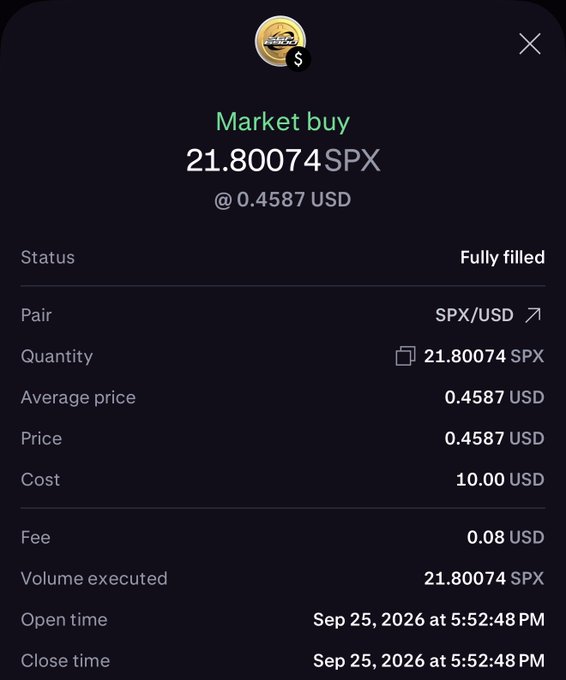Tap the Price row value 0.4587 USD
This screenshot has width=566, height=680.
[x=494, y=438]
